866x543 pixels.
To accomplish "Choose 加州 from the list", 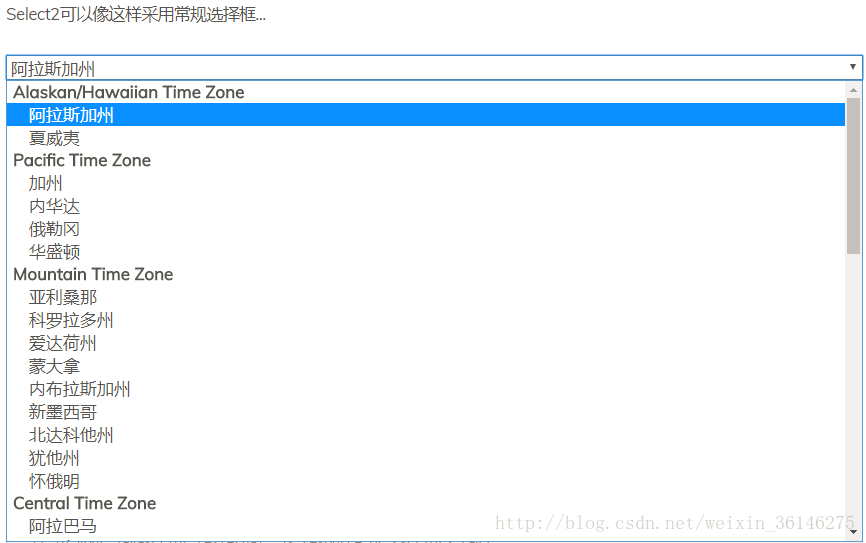I will [46, 183].
